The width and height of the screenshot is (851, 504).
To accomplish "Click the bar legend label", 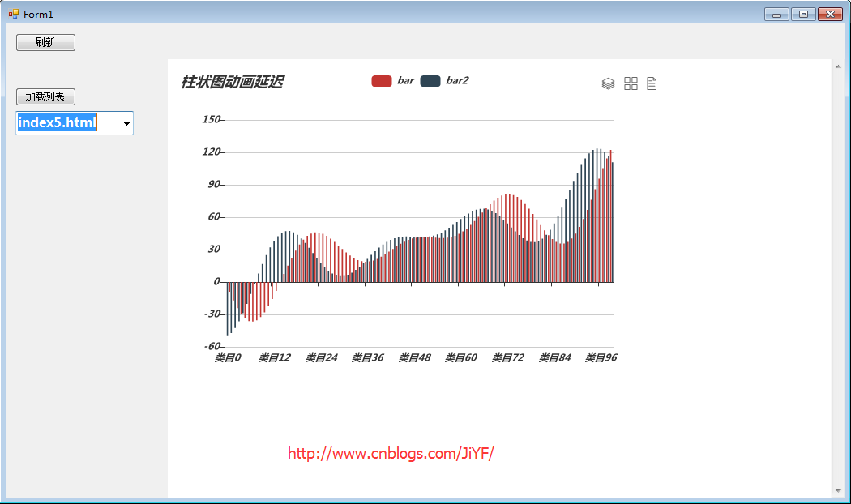I will tap(405, 81).
